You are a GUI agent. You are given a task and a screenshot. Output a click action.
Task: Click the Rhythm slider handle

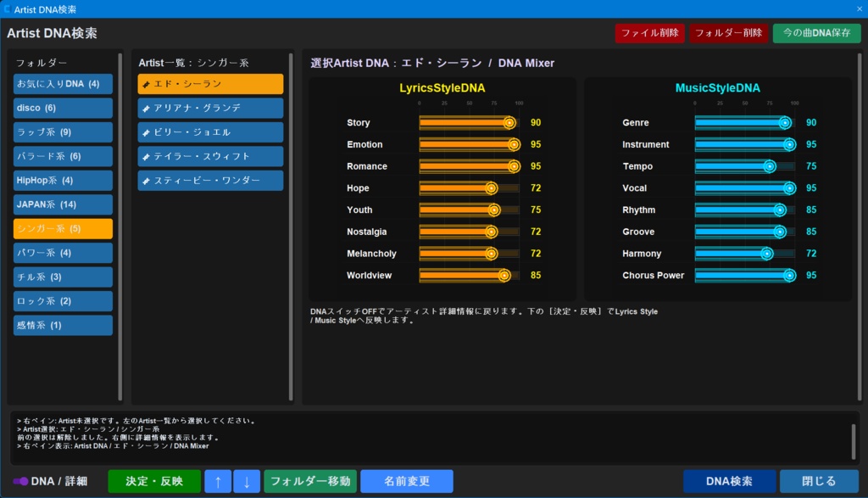(x=780, y=210)
